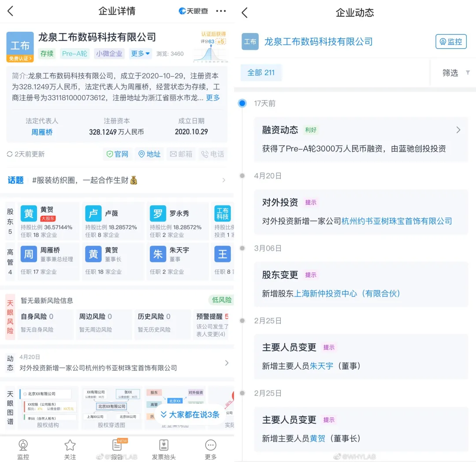Screen dimensions: 476x462
Task: Tap the 周 avatar of executive 周雁桥
Action: tap(29, 254)
